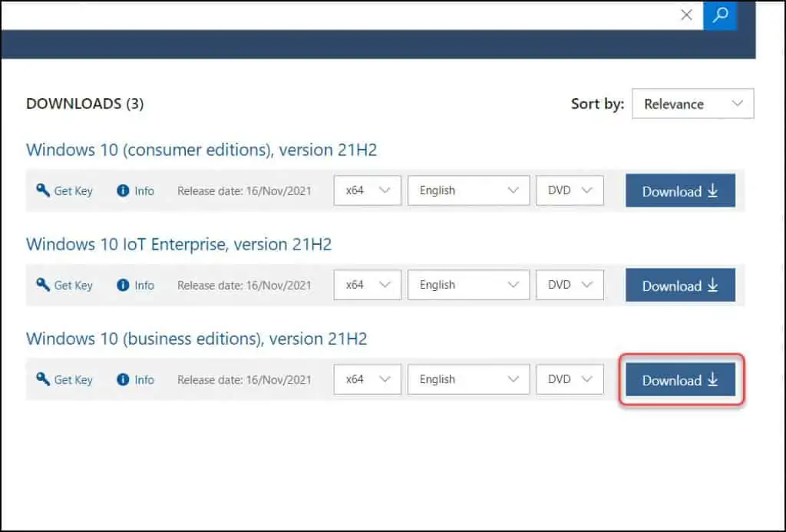Open Windows 10 IoT Enterprise, version 21H2 link
This screenshot has width=786, height=532.
click(x=179, y=244)
